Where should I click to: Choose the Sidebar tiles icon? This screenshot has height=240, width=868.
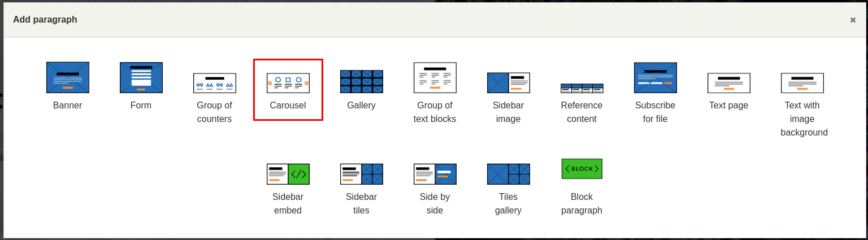pos(362,174)
